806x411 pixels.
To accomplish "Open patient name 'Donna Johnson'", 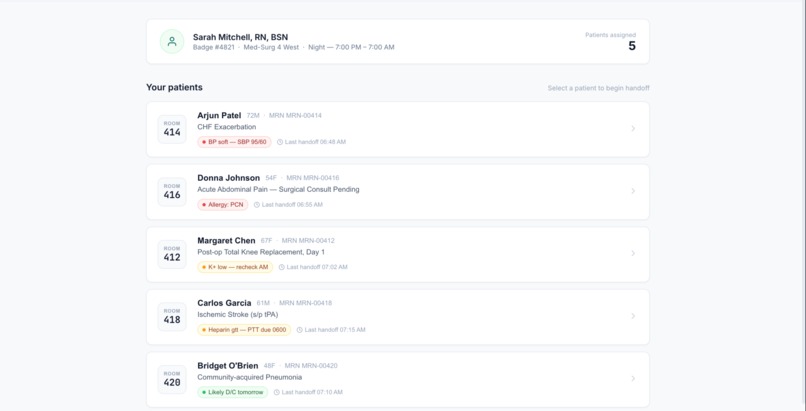I will (x=229, y=178).
